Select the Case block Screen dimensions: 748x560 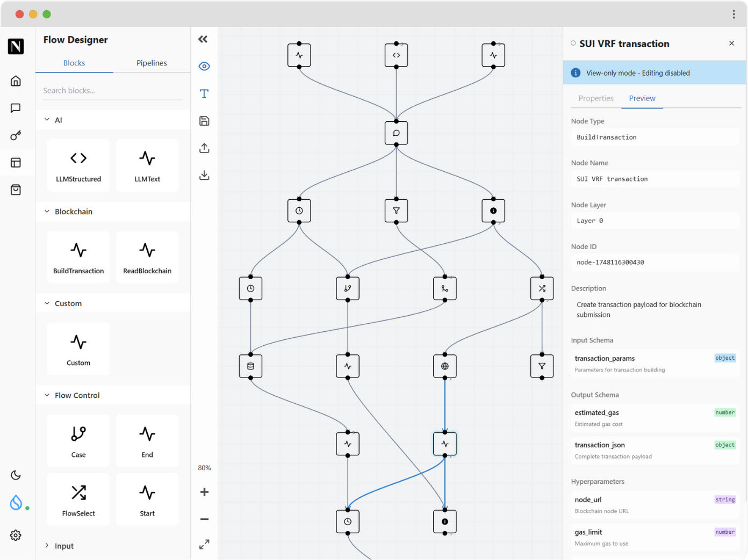pyautogui.click(x=78, y=441)
